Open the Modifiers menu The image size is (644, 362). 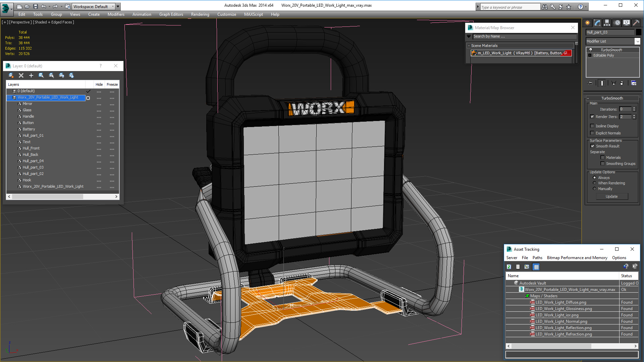pos(116,14)
